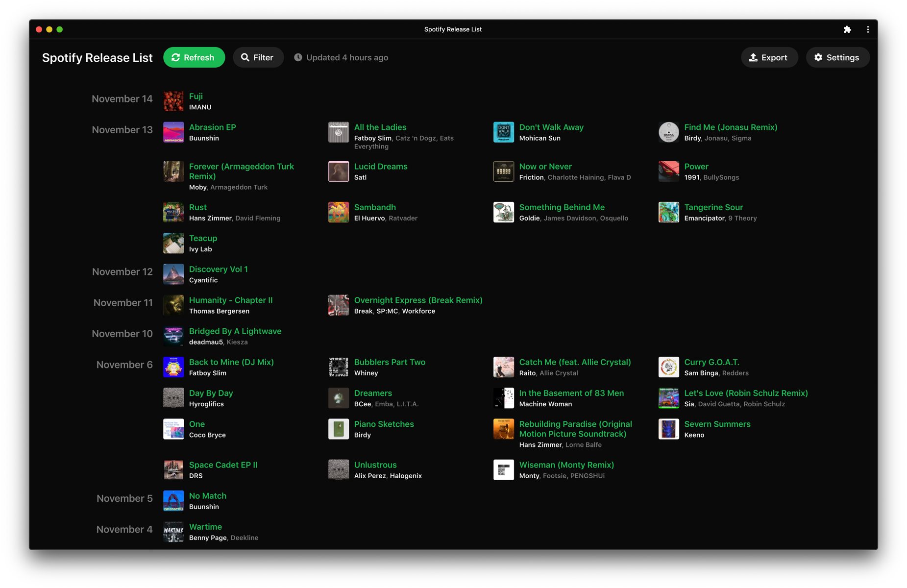Viewport: 907px width, 588px height.
Task: Open the Severn Summers release link
Action: click(717, 424)
